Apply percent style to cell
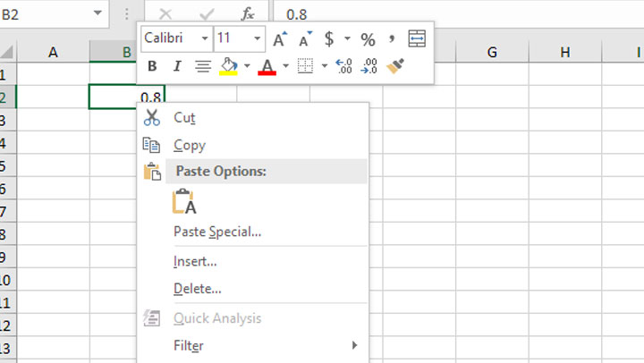 [x=368, y=39]
